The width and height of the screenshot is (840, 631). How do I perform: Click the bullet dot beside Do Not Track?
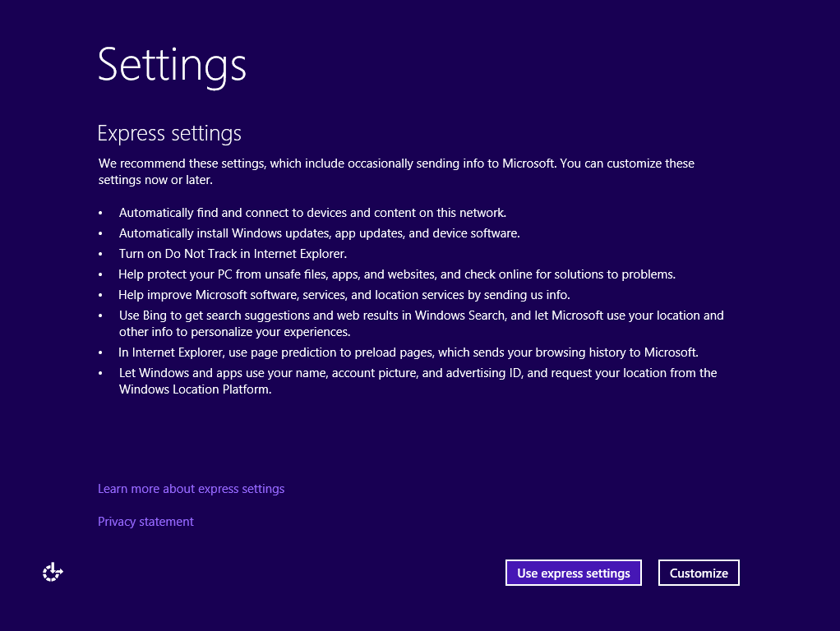[x=100, y=255]
